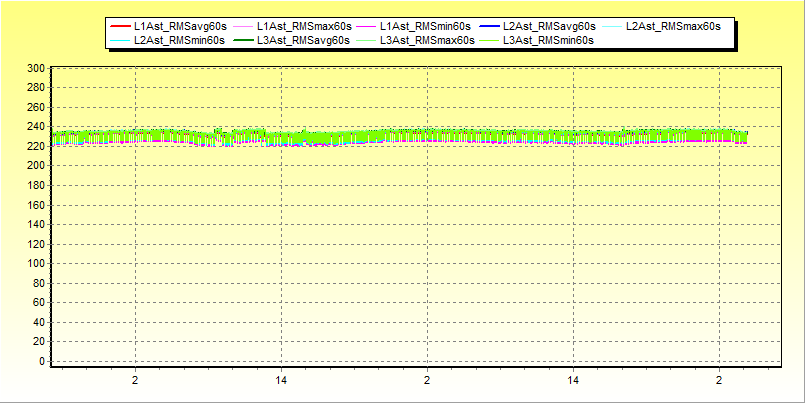Select the 220 tick label on the y-axis
This screenshot has height=403, width=805.
click(x=36, y=146)
